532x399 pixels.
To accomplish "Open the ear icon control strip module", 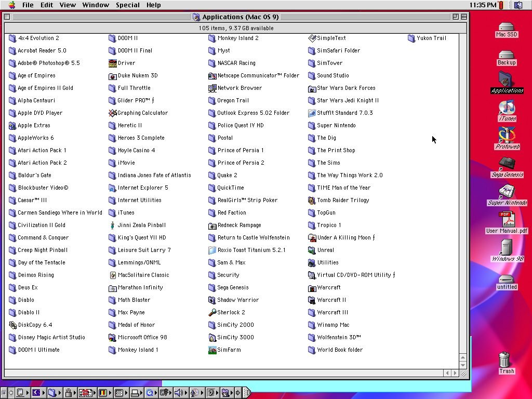I will (x=213, y=393).
